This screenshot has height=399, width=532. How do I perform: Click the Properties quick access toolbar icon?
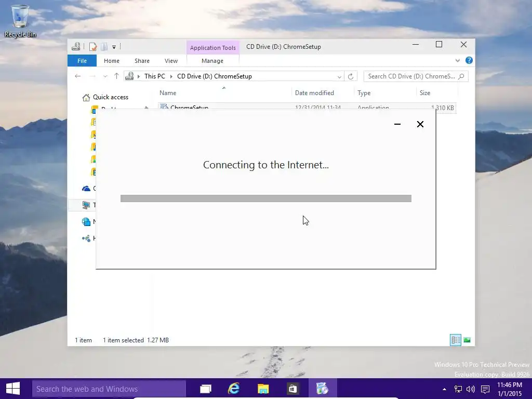(93, 47)
